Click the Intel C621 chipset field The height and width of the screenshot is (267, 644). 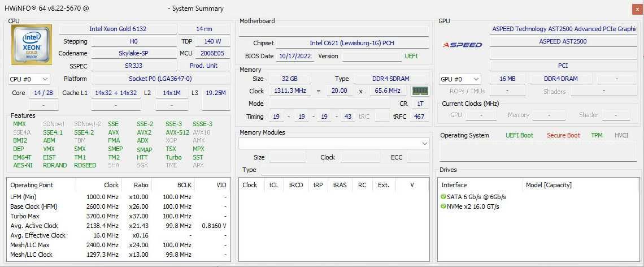(x=353, y=43)
